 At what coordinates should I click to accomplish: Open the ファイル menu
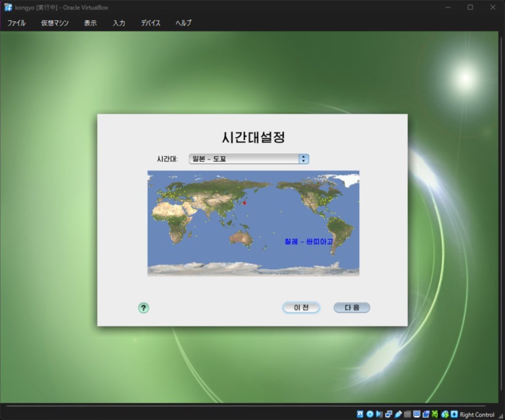[x=17, y=23]
